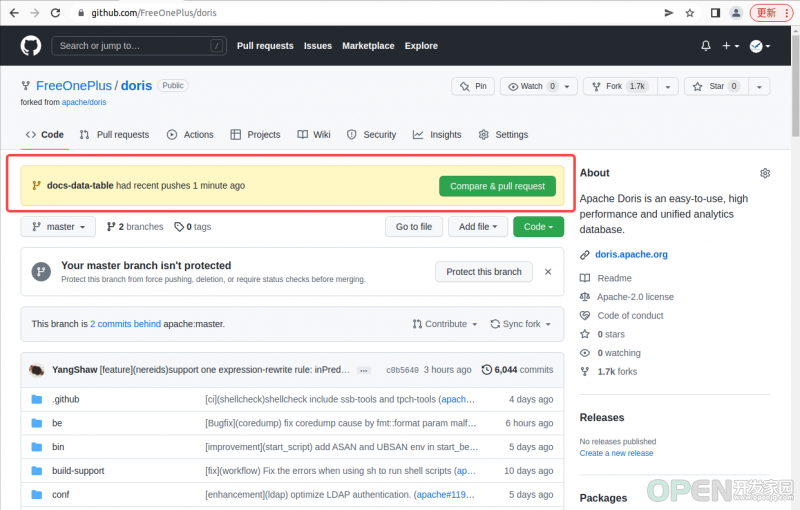Open Pull requests in top navigation
The image size is (800, 510).
click(x=265, y=46)
